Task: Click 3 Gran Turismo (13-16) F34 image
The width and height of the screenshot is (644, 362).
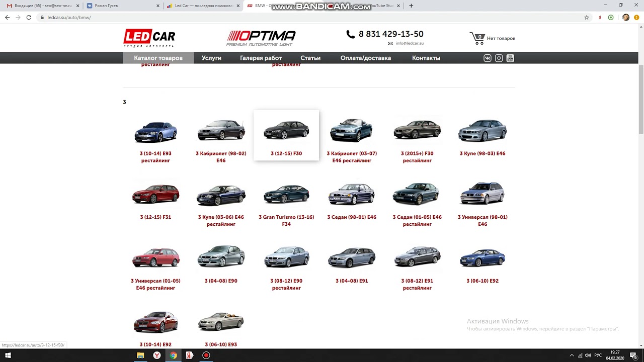Action: coord(286,195)
